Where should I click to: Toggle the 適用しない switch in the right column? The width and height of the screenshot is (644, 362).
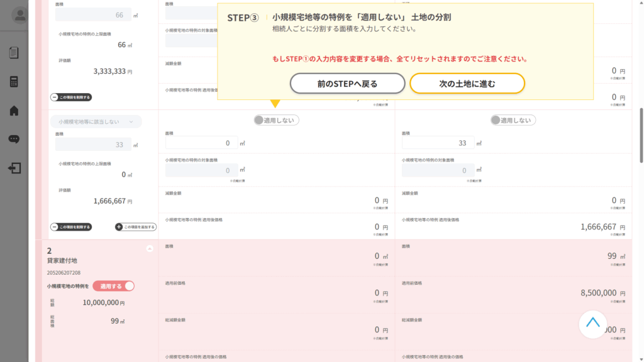(513, 120)
